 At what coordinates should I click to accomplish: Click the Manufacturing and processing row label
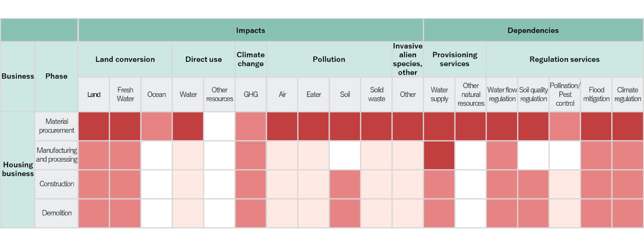click(57, 155)
